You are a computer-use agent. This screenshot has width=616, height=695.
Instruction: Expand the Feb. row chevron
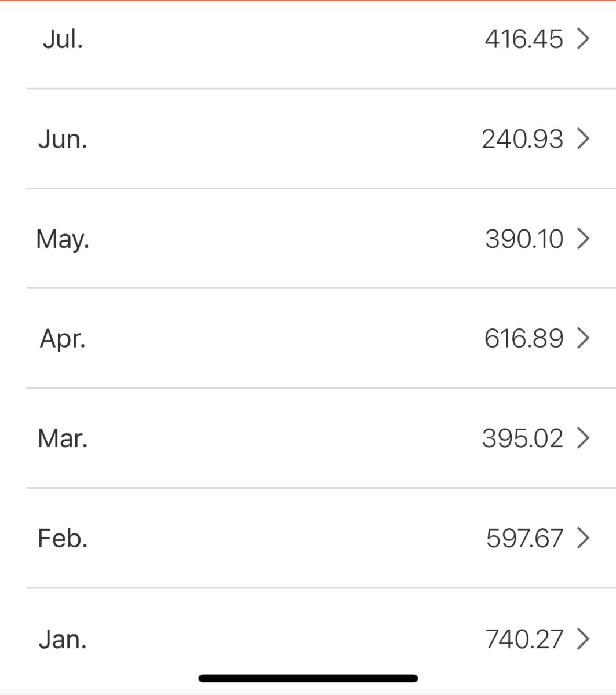click(584, 538)
